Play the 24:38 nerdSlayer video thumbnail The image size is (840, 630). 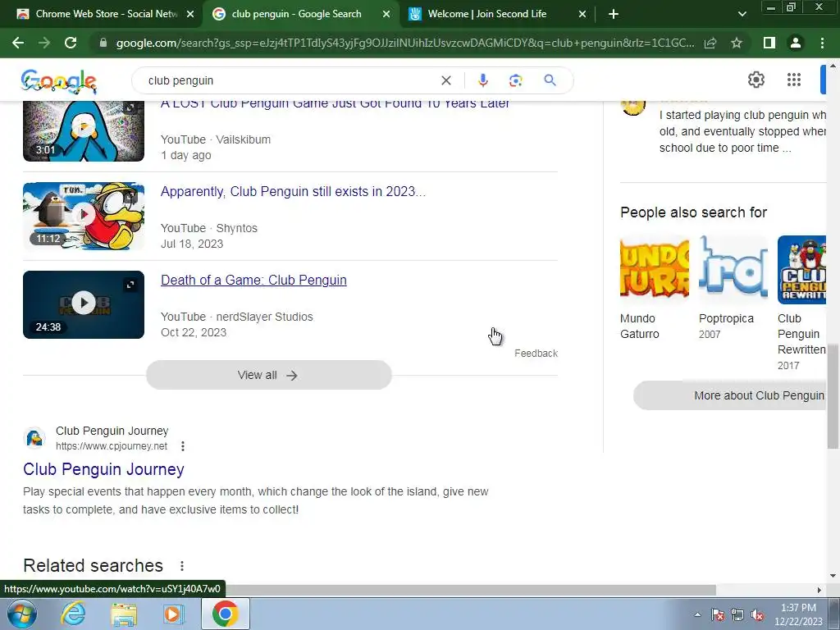84,304
